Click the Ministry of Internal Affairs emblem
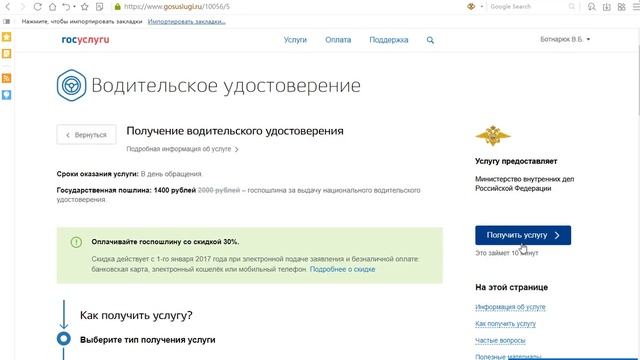 (493, 136)
